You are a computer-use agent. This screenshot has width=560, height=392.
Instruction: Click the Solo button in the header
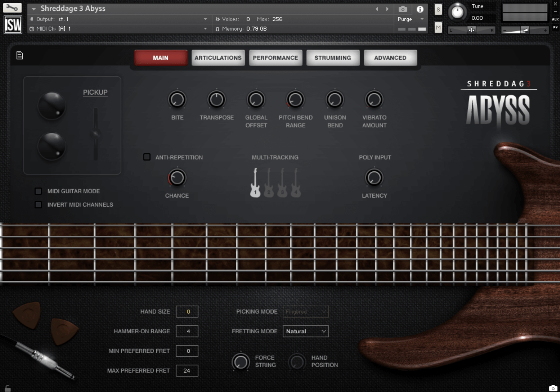click(x=438, y=10)
